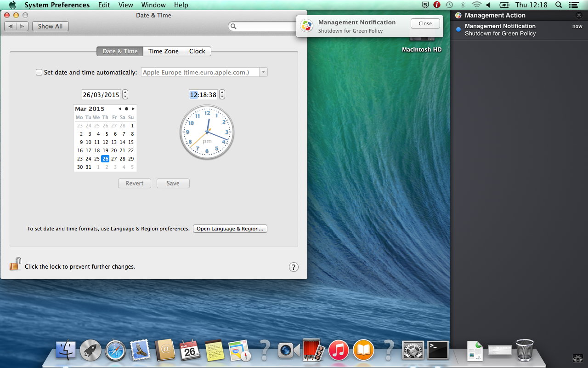Open Bluetooth status icon in menu bar
Viewport: 588px width, 368px height.
point(463,5)
